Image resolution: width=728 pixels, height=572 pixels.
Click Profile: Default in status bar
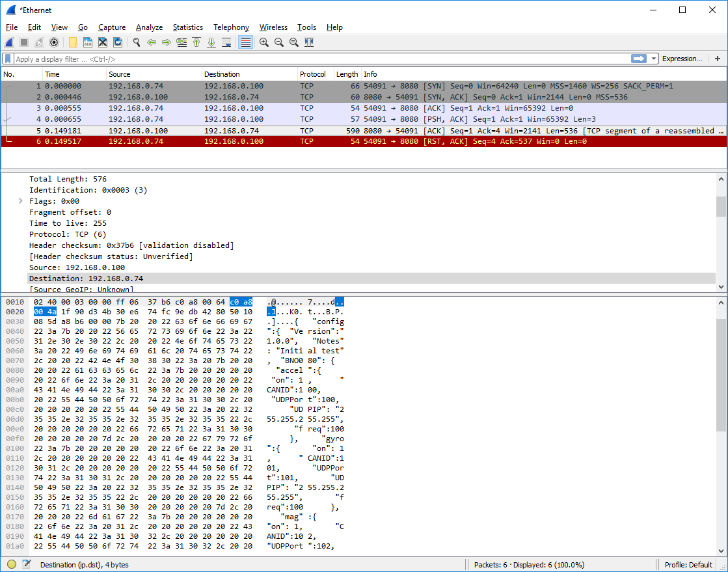coord(688,565)
